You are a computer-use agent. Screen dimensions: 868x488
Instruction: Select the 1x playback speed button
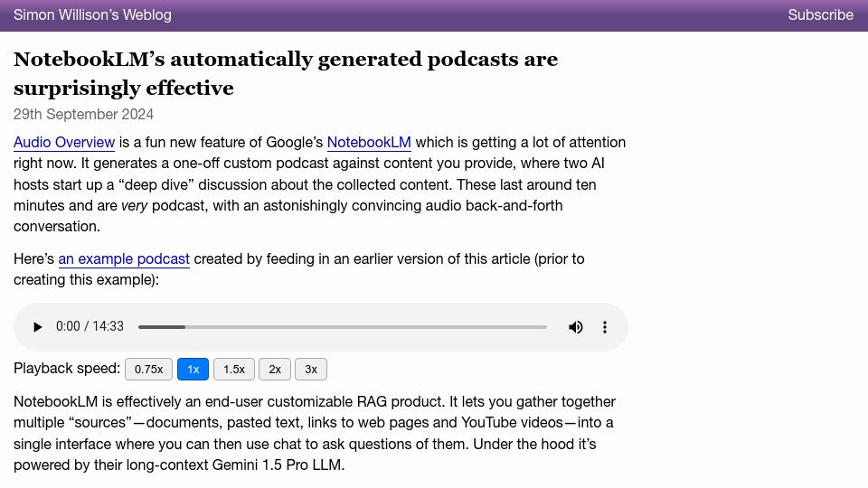click(193, 369)
